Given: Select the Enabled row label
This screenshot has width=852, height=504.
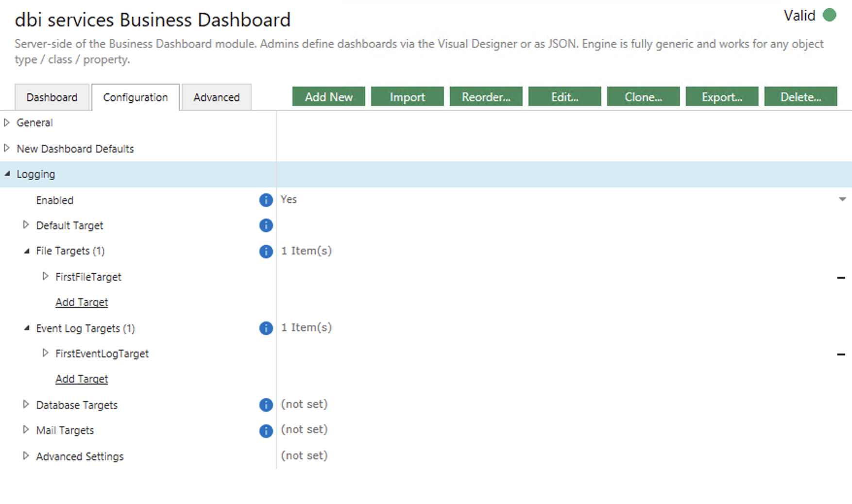Looking at the screenshot, I should click(55, 200).
